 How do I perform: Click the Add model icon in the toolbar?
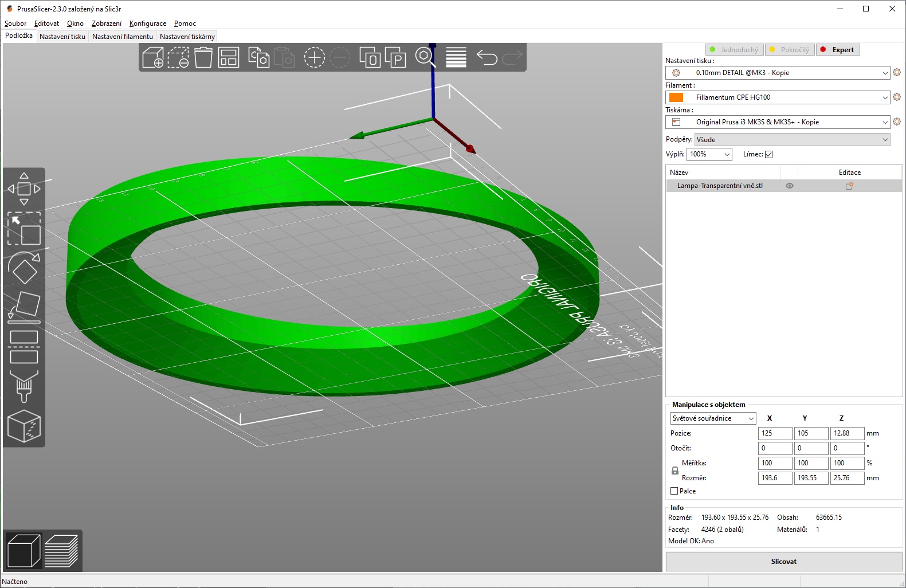point(152,58)
